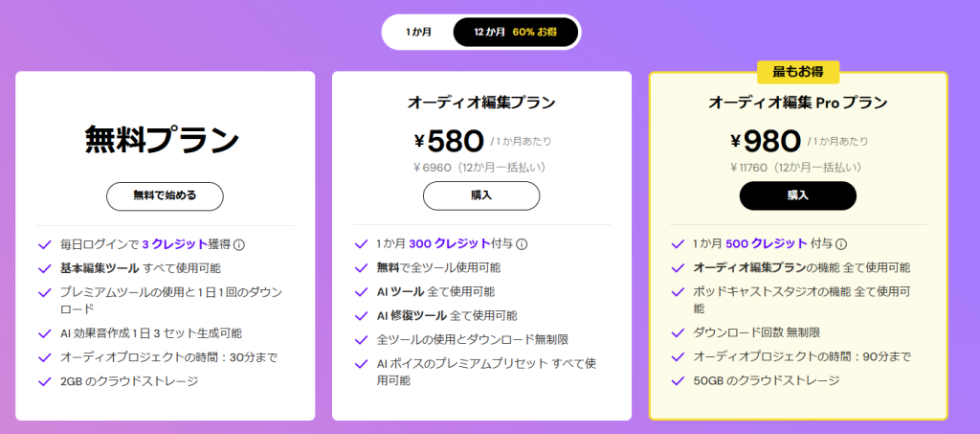Click checkmark beside AI 修復ツール feature
Screen dimensions: 980x434
[x=360, y=315]
